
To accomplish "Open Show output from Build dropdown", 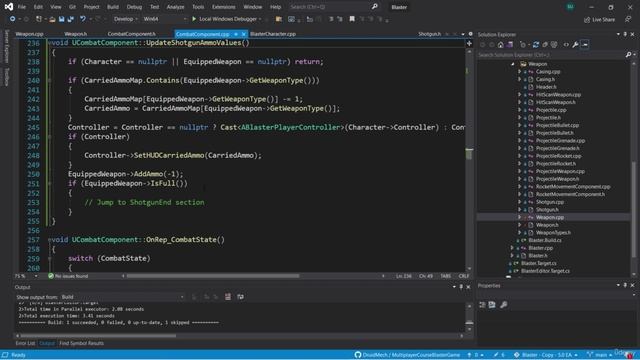I will pyautogui.click(x=122, y=297).
